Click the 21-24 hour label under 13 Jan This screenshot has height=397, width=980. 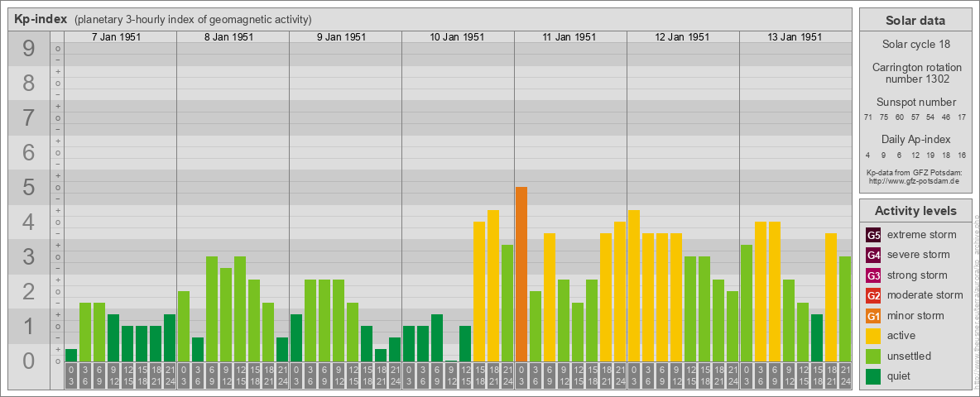click(845, 376)
